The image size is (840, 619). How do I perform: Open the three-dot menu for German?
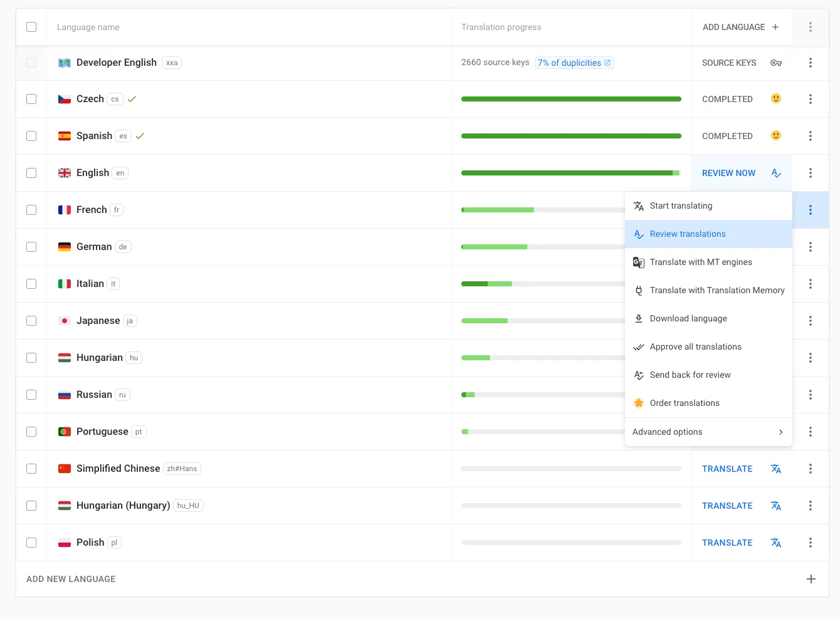(x=810, y=247)
